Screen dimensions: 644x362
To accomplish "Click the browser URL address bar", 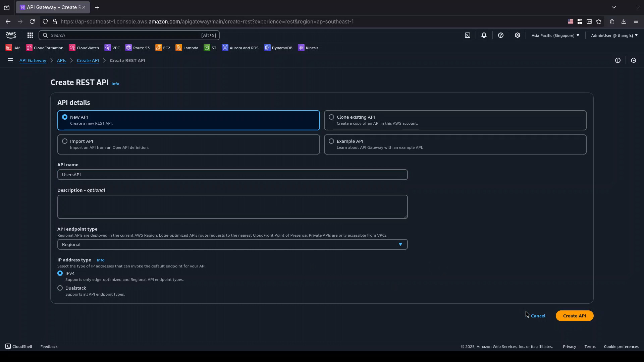I will (x=302, y=21).
